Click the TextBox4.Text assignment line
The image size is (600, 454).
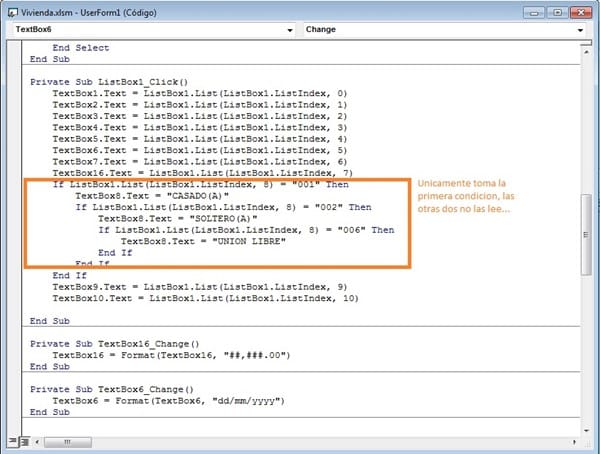[x=199, y=127]
